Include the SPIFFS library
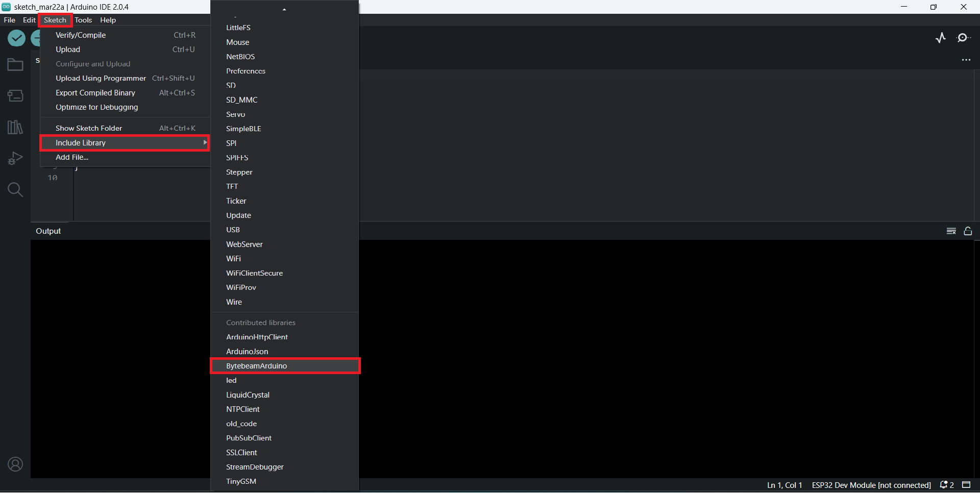Image resolution: width=980 pixels, height=493 pixels. 285,158
